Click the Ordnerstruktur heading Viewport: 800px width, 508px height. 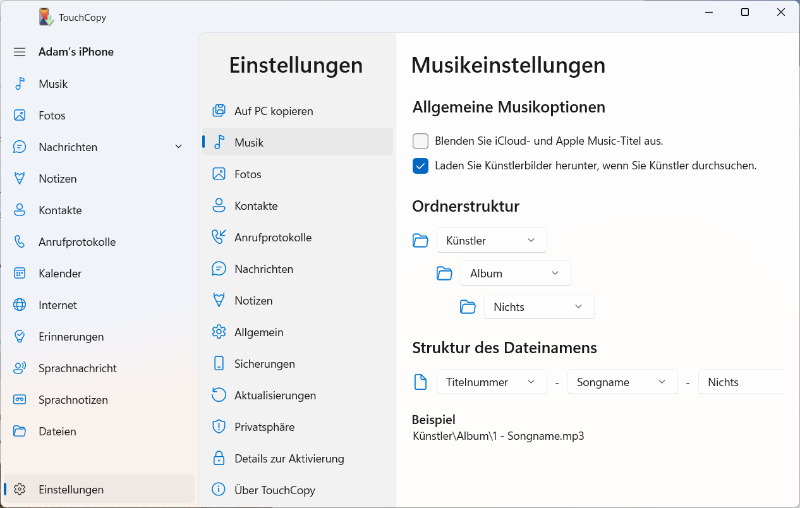(x=466, y=206)
